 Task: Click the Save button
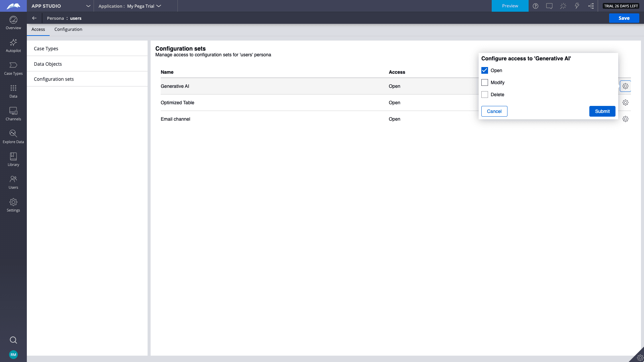[624, 18]
